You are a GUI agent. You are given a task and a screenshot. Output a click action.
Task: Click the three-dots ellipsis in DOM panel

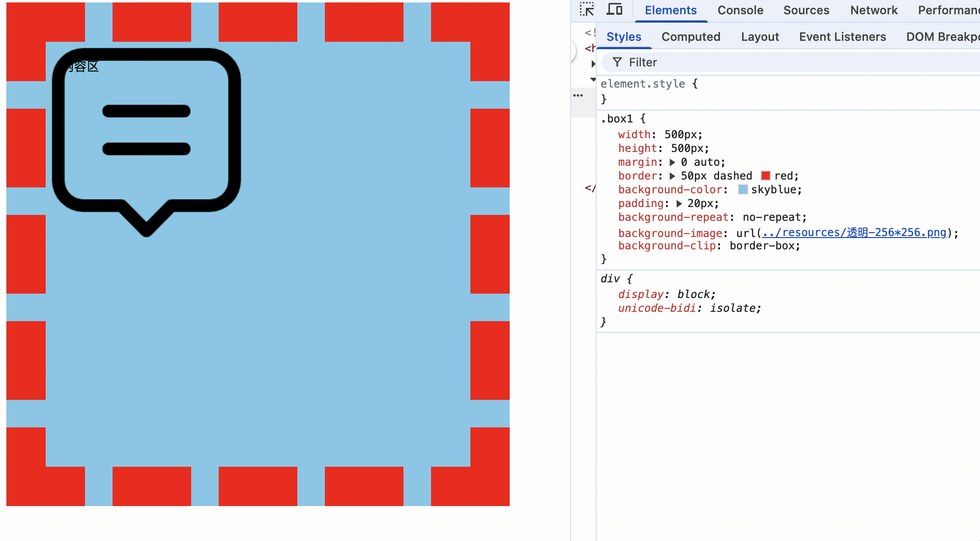(578, 95)
